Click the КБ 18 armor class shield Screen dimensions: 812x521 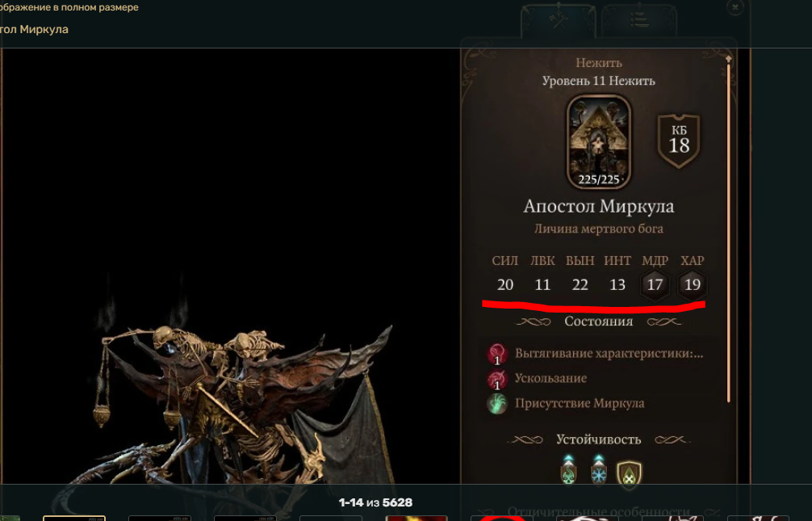679,141
